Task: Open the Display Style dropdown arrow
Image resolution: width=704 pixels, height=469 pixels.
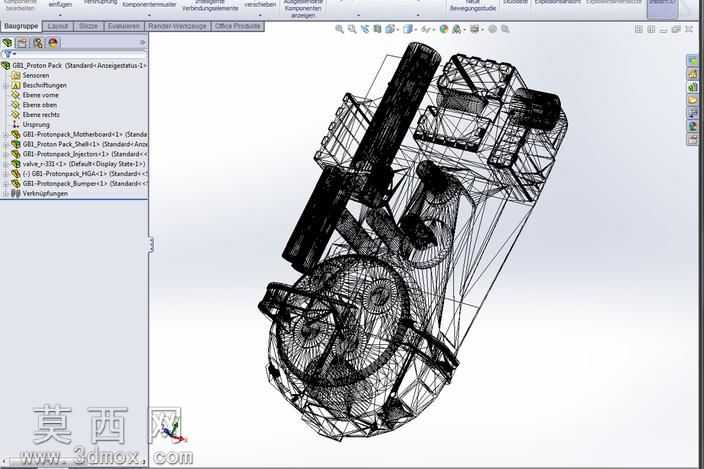Action: 415,30
